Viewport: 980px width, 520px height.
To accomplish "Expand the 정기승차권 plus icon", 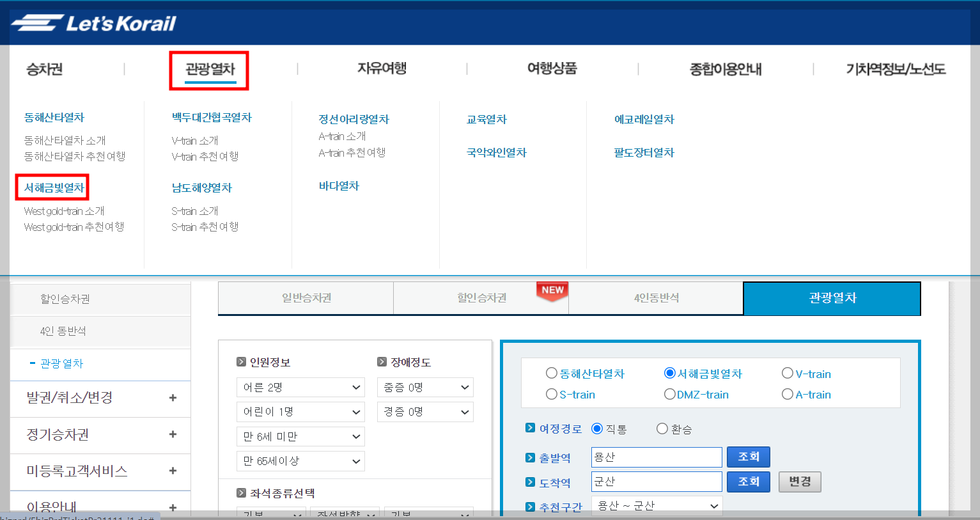I will tap(173, 434).
